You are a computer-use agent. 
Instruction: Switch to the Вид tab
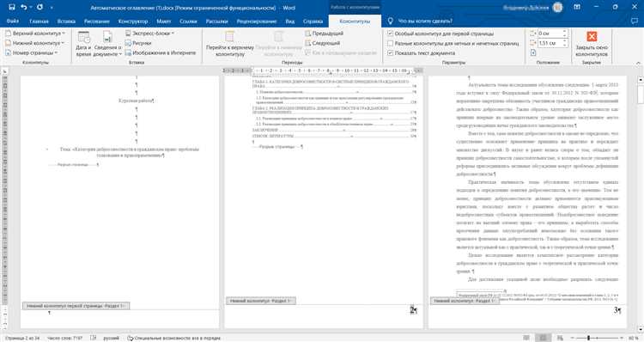point(290,21)
